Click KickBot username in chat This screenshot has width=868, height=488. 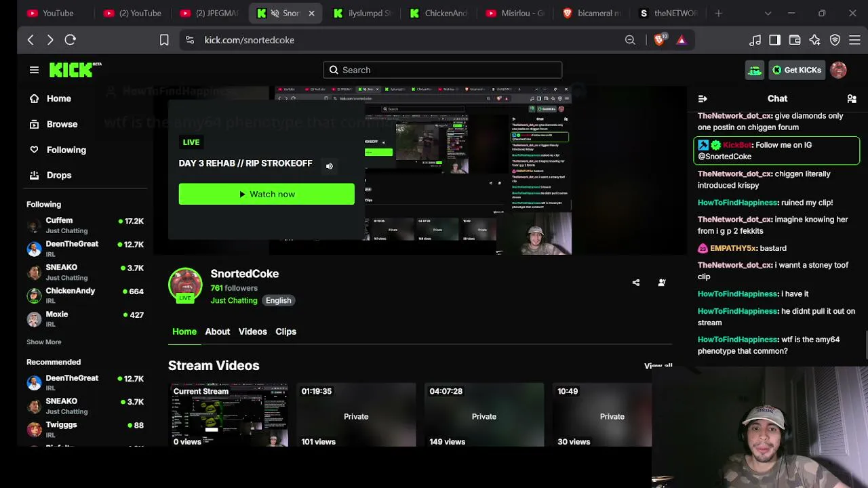(737, 145)
